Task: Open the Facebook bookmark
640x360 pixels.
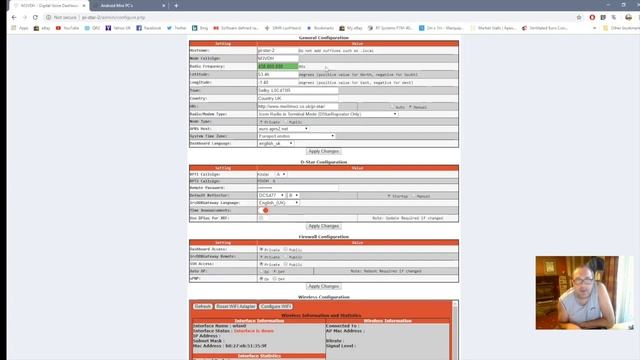Action: tap(149, 28)
